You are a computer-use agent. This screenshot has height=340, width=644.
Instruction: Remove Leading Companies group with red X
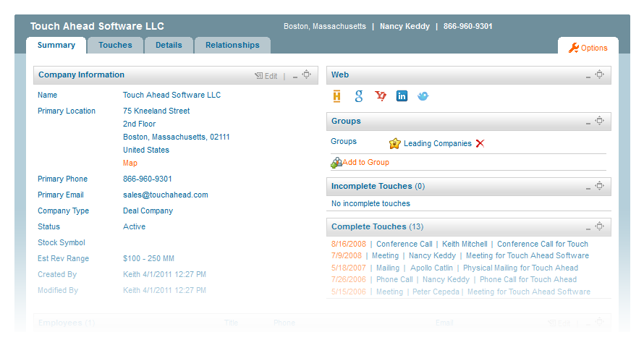point(480,143)
